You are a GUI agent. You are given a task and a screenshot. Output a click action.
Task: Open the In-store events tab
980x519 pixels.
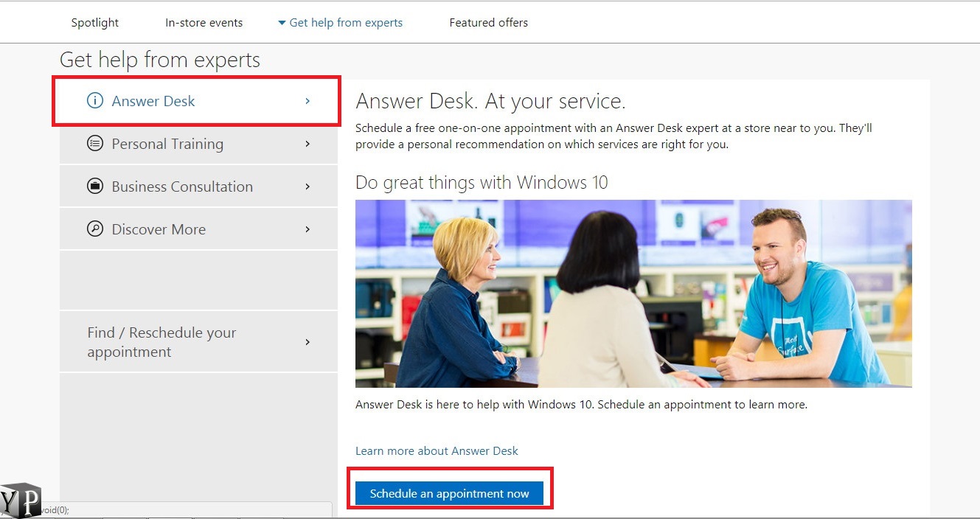[204, 23]
